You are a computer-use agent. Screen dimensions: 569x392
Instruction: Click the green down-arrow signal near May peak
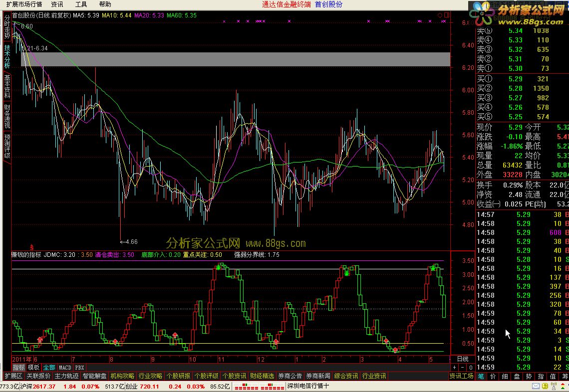(x=433, y=268)
